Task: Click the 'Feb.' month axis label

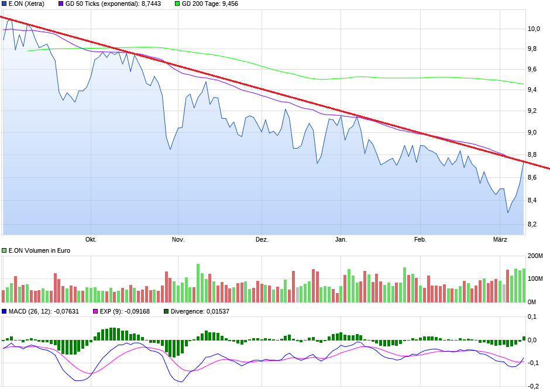Action: 420,240
